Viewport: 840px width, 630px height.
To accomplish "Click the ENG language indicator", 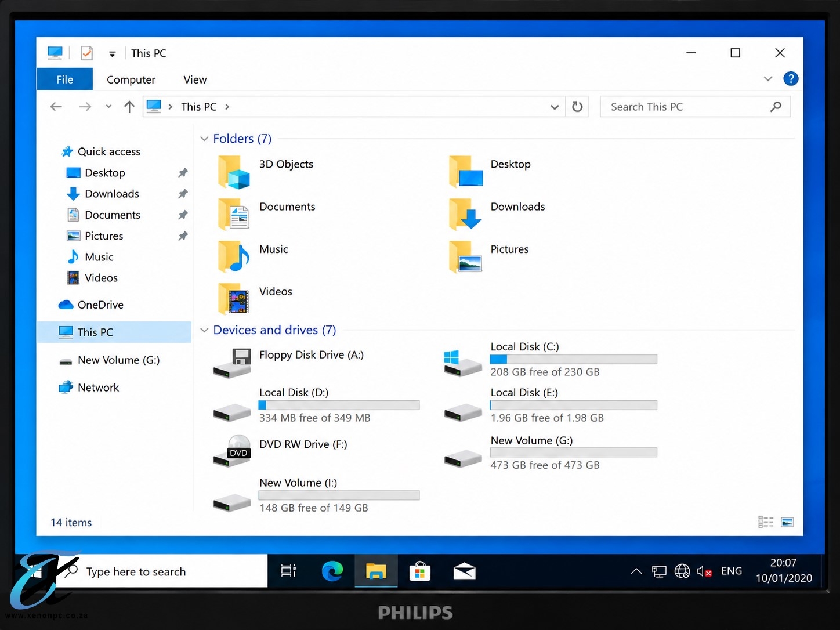I will click(x=732, y=571).
